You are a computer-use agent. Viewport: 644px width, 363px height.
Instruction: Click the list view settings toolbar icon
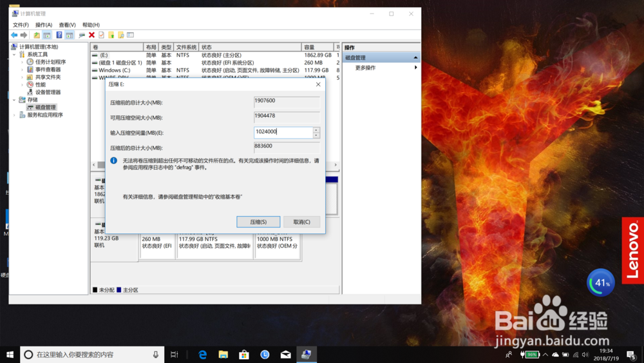pos(131,35)
